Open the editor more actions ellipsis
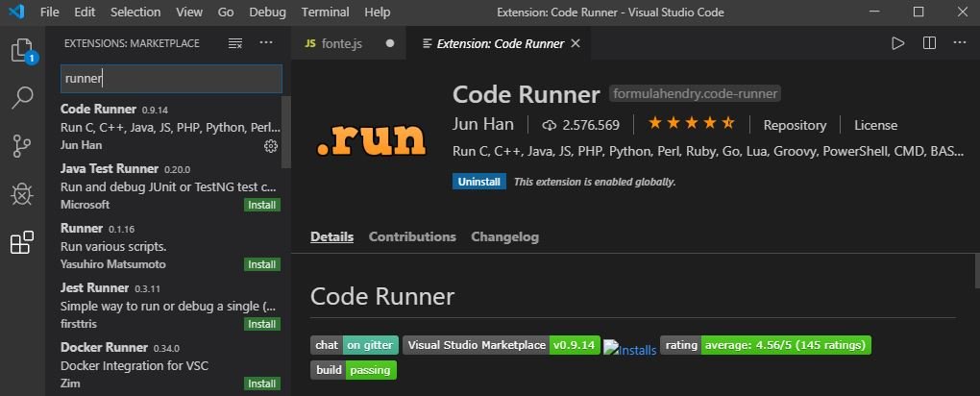The height and width of the screenshot is (396, 980). coord(960,43)
